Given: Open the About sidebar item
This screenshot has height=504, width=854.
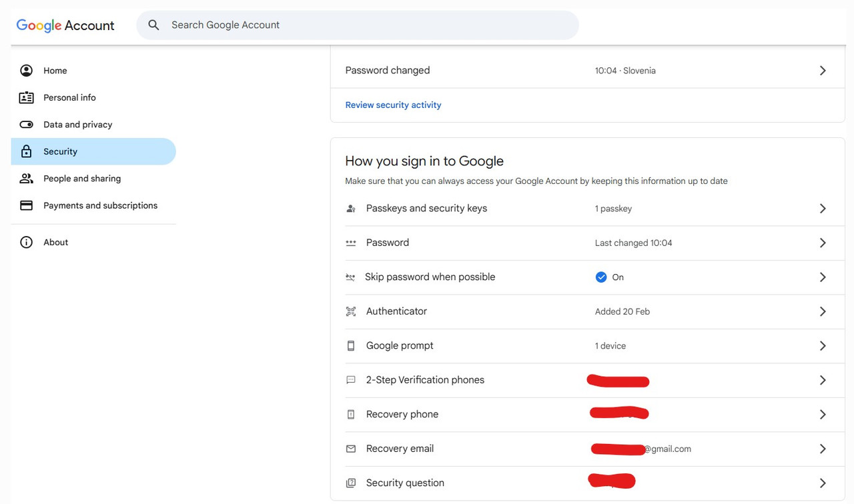Looking at the screenshot, I should point(93,243).
